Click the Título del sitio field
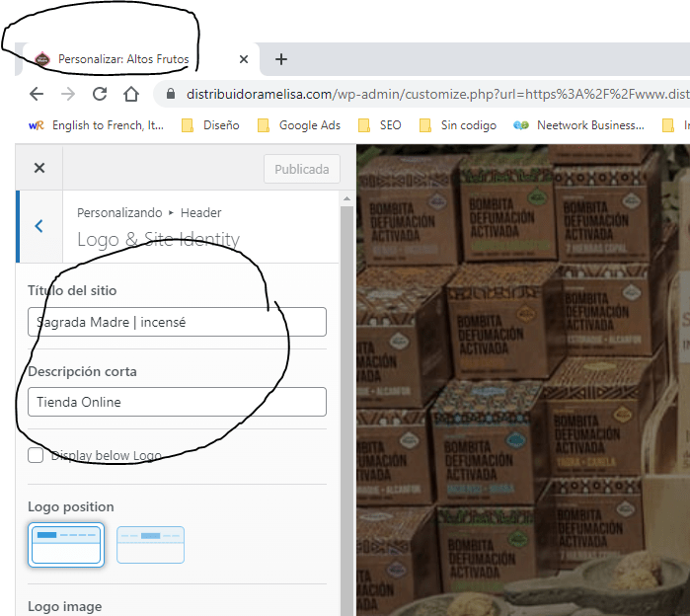690x616 pixels. click(x=177, y=322)
